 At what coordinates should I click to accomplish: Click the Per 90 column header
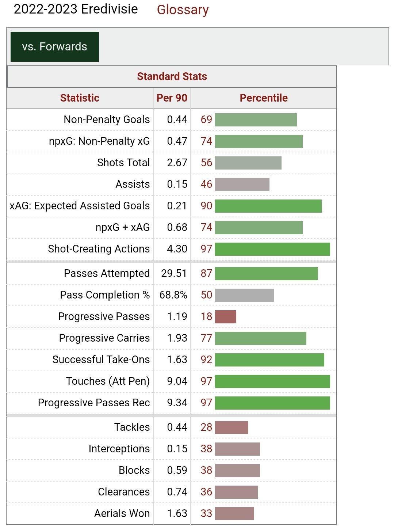point(172,98)
